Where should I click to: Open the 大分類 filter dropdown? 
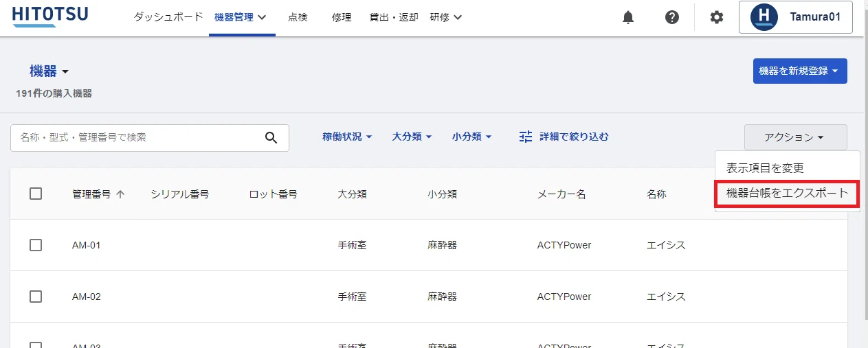[412, 137]
